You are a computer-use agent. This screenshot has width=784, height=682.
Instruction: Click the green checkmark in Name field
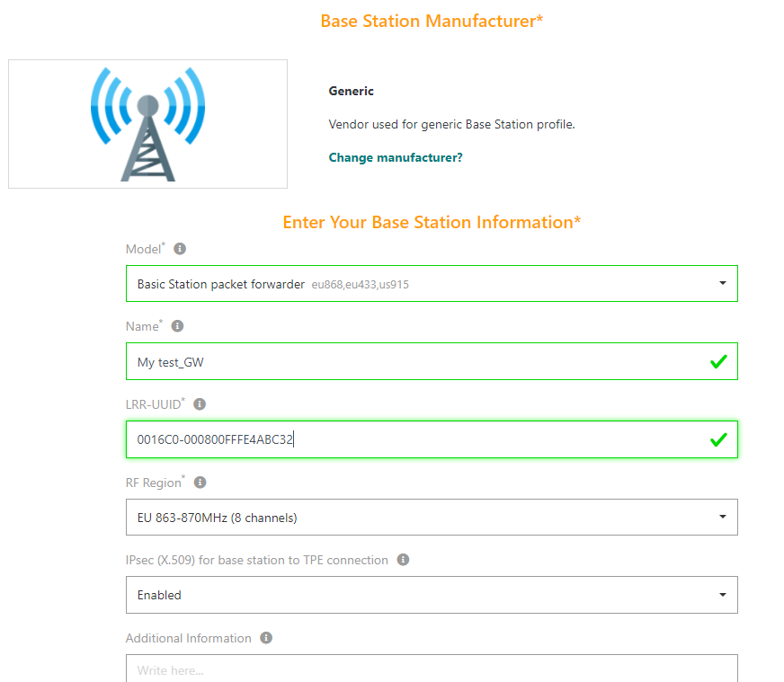tap(717, 362)
